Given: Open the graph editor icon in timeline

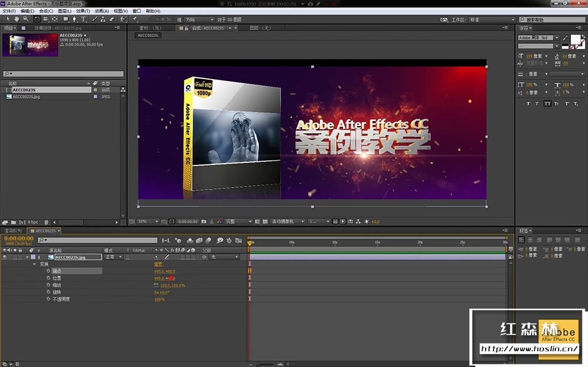Looking at the screenshot, I should 238,240.
